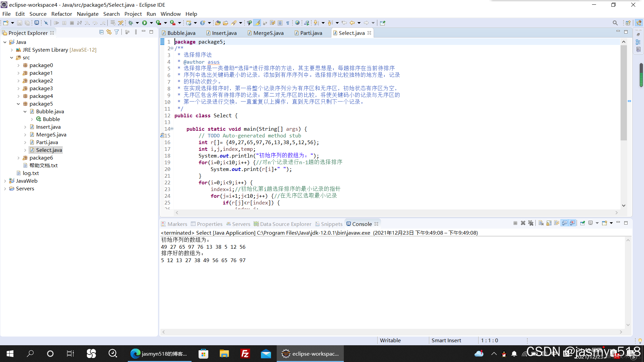The width and height of the screenshot is (644, 362).
Task: Toggle Show Console on Standard Error change
Action: 573,223
